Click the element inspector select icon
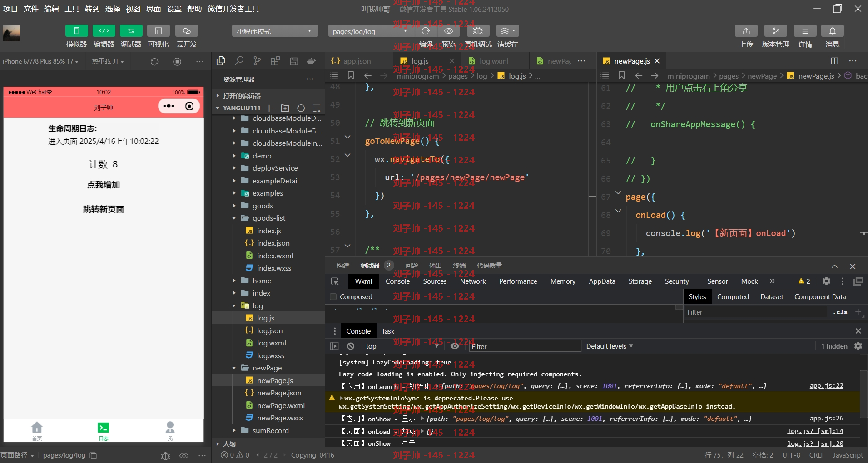Image resolution: width=868 pixels, height=463 pixels. pos(335,281)
